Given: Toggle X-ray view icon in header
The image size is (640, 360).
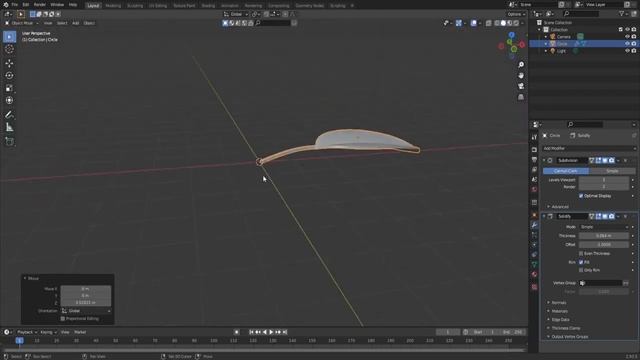Looking at the screenshot, I should click(x=489, y=23).
